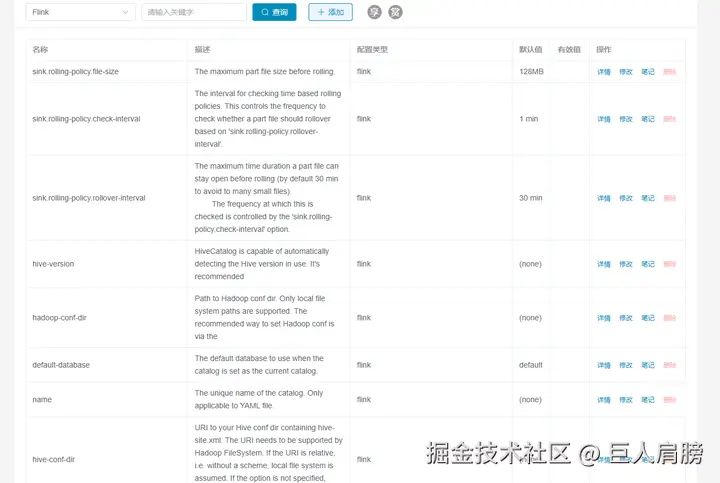Open 笔记 for hive-version row
The image size is (720, 483).
pyautogui.click(x=648, y=264)
